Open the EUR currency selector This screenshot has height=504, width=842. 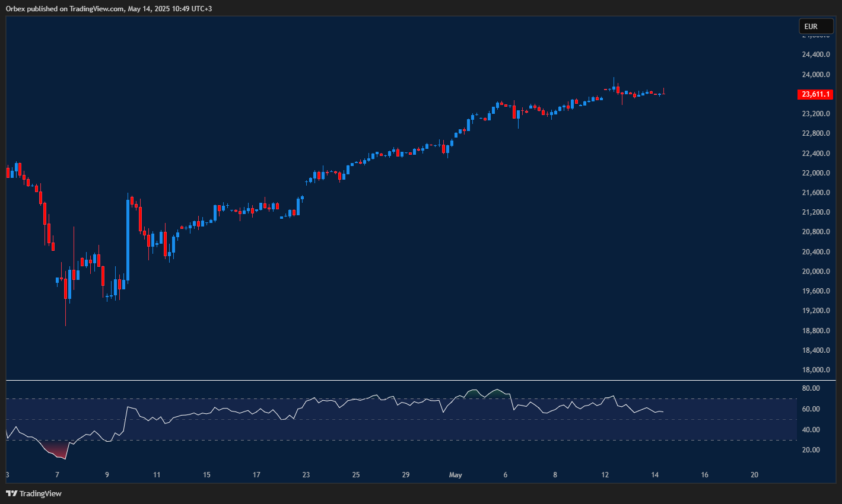(816, 26)
